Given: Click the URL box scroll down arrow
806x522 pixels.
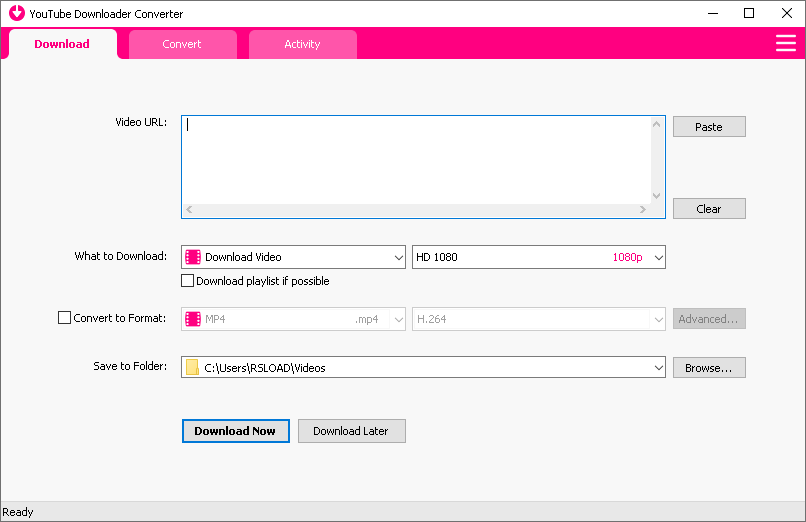Looking at the screenshot, I should [x=656, y=196].
